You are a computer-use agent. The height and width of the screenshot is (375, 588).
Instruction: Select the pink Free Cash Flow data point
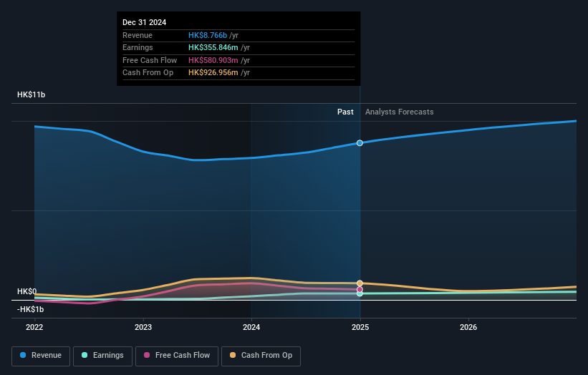click(x=360, y=289)
